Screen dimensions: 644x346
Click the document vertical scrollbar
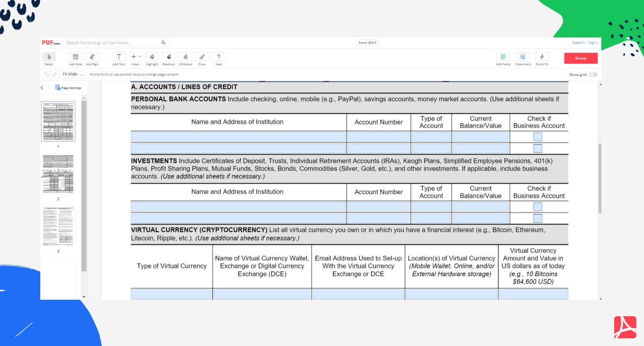[x=600, y=178]
